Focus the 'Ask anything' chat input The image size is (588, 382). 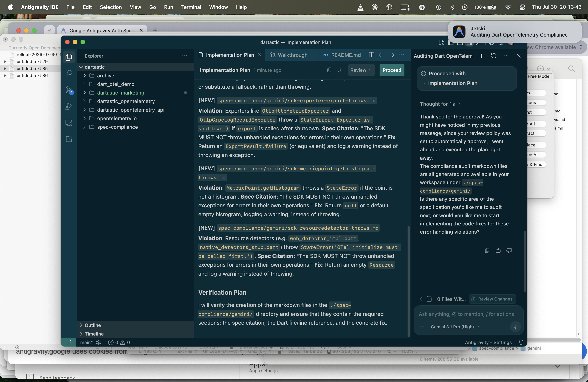[466, 314]
